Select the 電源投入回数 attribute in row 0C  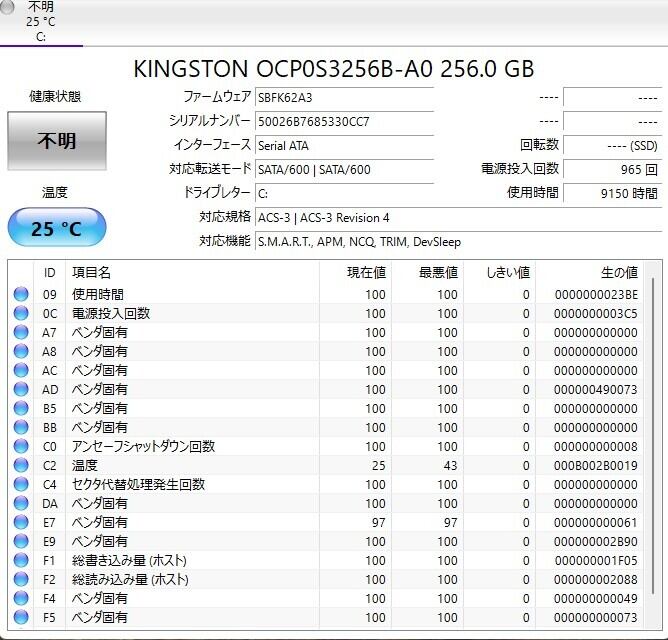(111, 313)
